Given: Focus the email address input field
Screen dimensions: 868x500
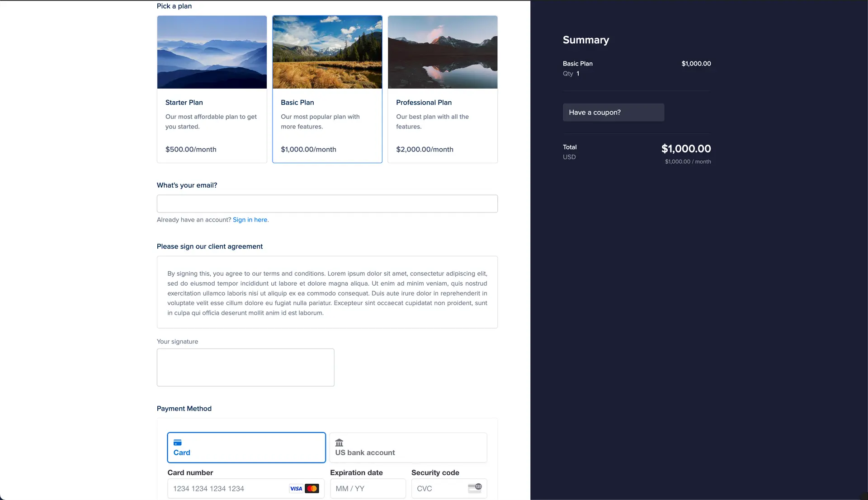Looking at the screenshot, I should 327,203.
